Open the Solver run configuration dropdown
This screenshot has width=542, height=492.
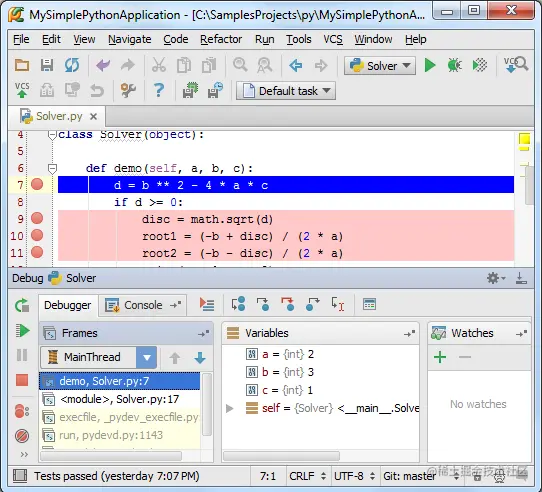(380, 65)
